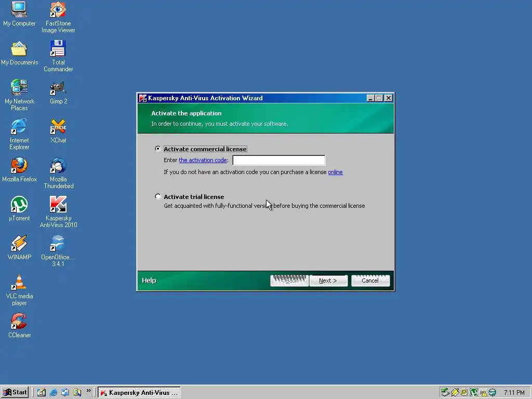Open the Start menu
Viewport: 532px width, 399px height.
[15, 393]
